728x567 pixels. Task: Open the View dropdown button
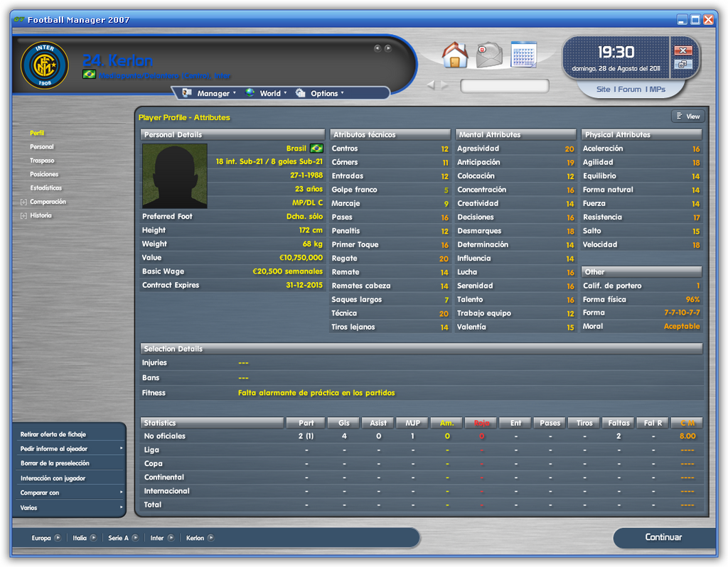click(688, 117)
